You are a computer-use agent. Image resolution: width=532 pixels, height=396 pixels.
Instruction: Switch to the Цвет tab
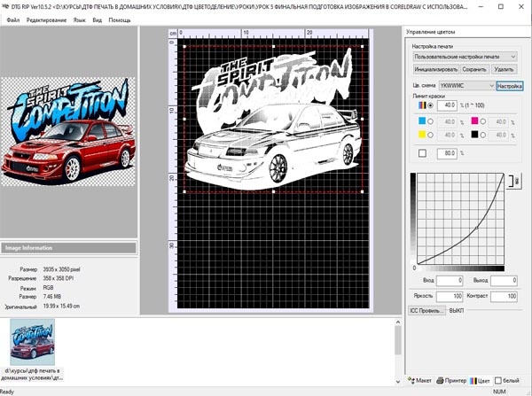click(480, 381)
